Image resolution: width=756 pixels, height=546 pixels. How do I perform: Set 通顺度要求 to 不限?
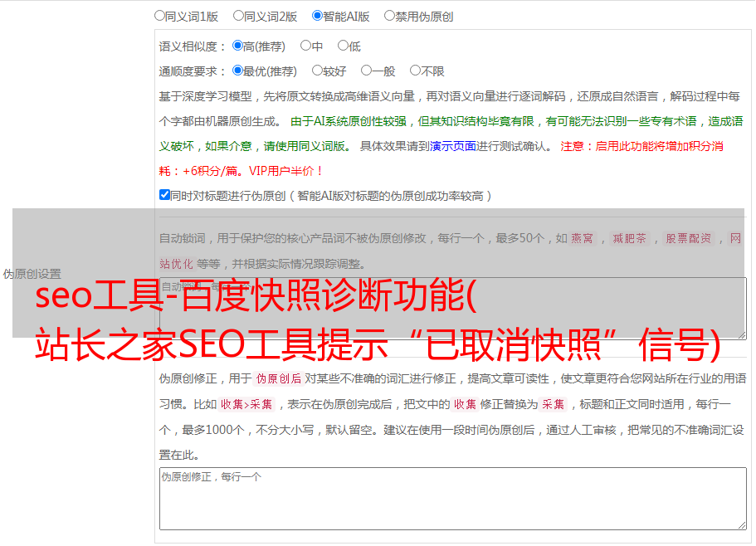[x=415, y=71]
